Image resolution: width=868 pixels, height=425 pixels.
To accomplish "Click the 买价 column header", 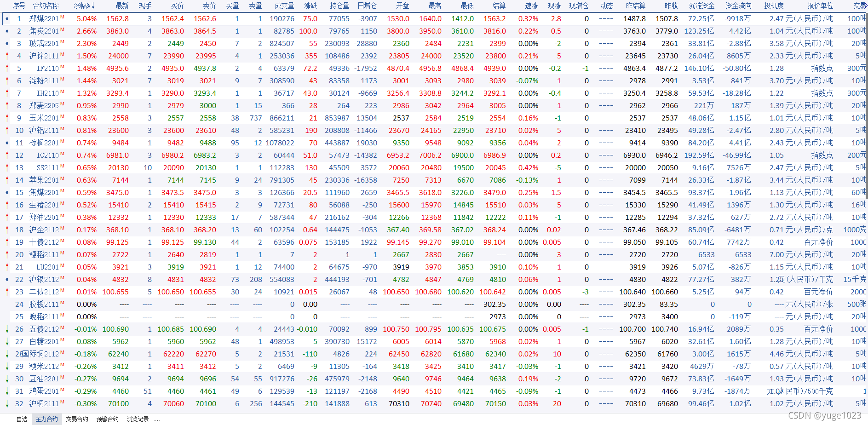I will 177,6.
